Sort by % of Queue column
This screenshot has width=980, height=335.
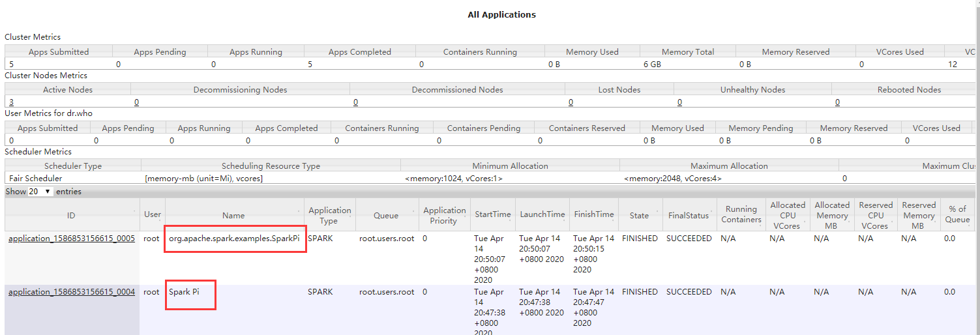point(957,215)
